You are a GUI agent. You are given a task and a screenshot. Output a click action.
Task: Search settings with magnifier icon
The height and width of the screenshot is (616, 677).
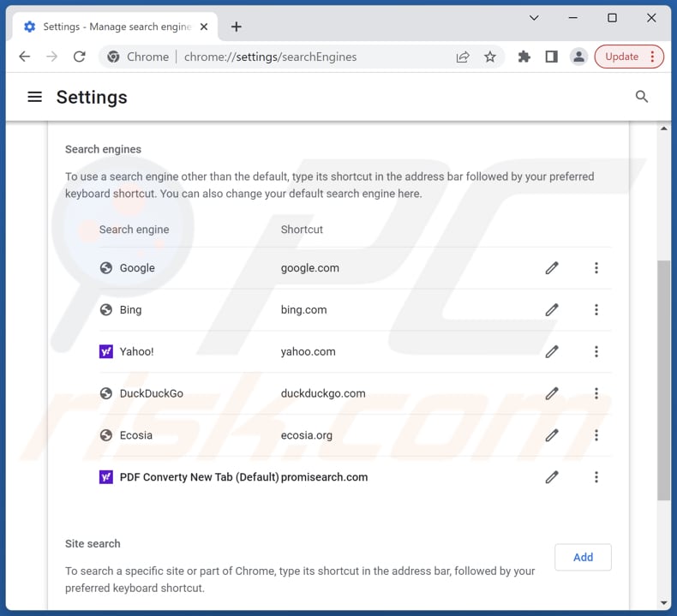coord(642,97)
